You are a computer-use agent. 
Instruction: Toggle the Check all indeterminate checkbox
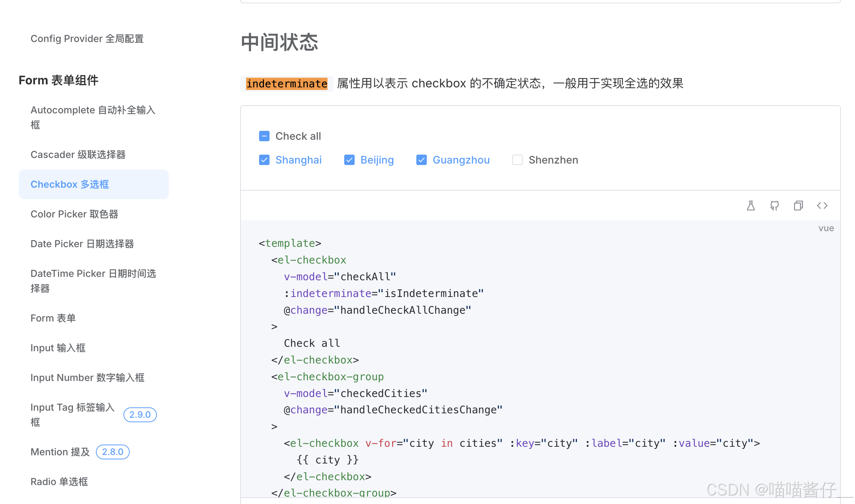[264, 136]
